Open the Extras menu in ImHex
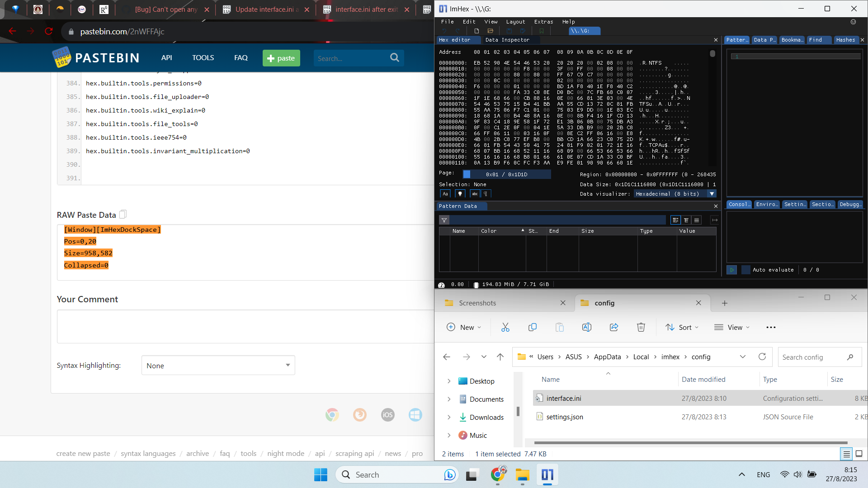 tap(543, 21)
